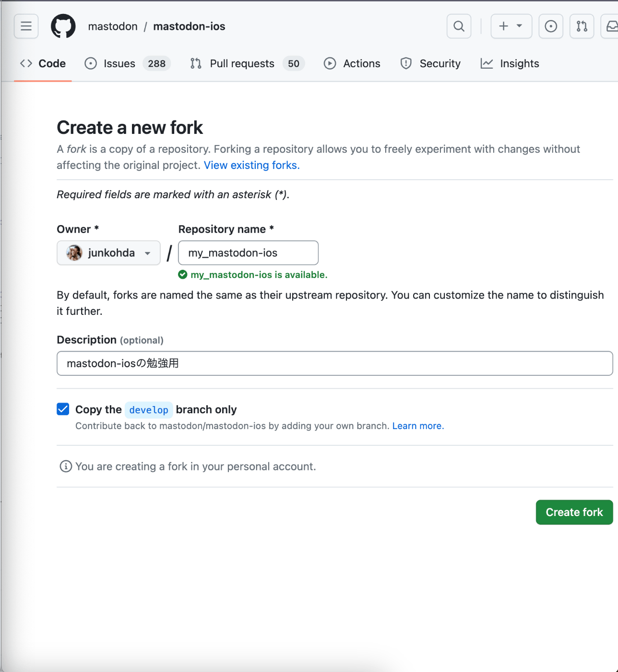Click the info icon beside personal account note
Screen dimensions: 618x672
(66, 466)
